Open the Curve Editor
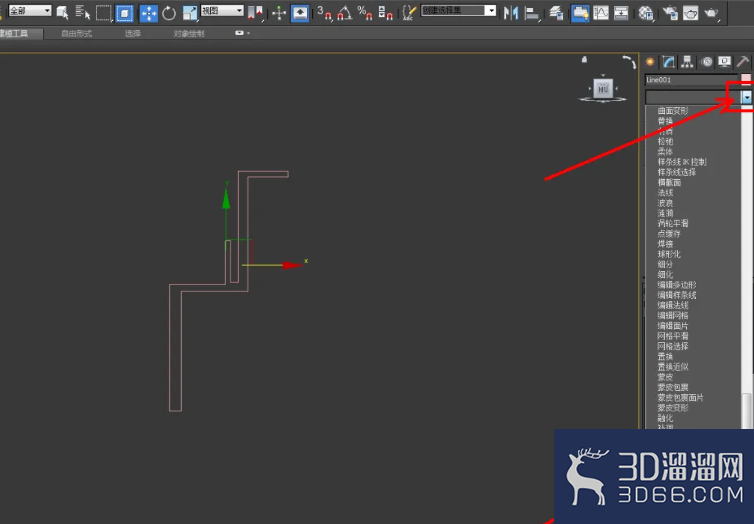The height and width of the screenshot is (524, 754). [x=601, y=13]
